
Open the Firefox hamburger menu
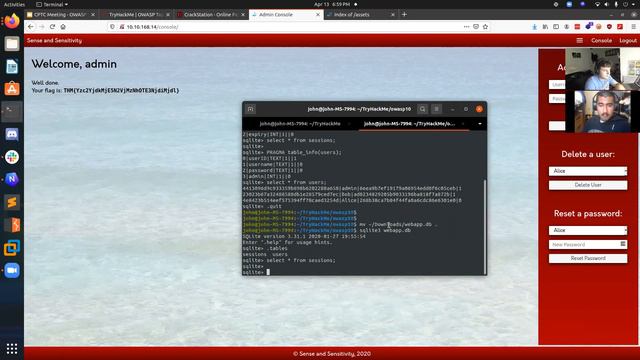click(x=633, y=27)
